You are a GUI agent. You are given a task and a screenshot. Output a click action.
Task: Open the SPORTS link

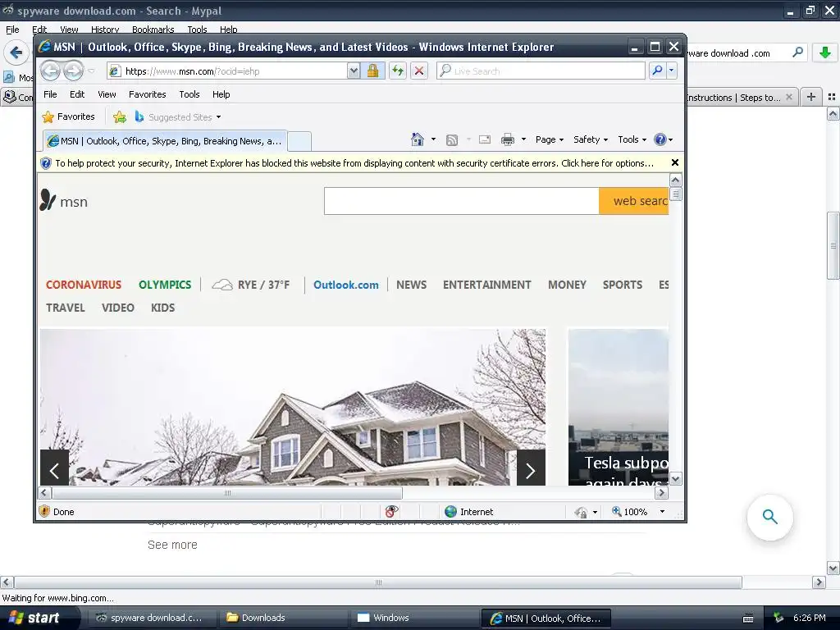623,285
